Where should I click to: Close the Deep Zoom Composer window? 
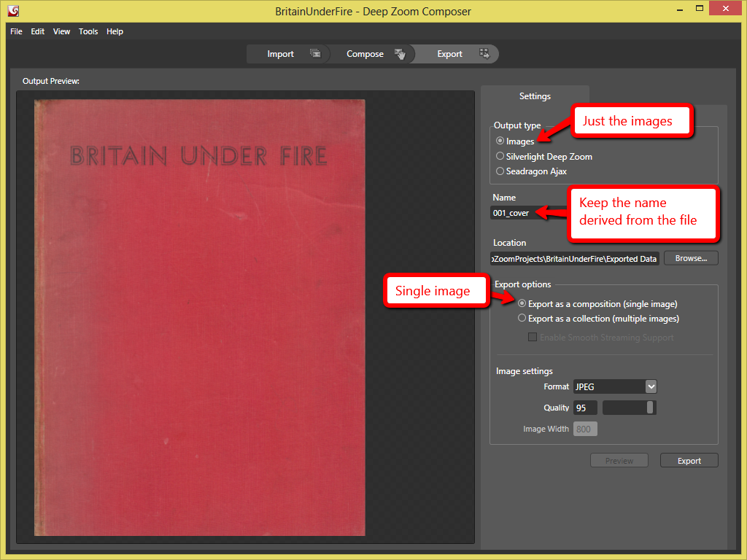[x=726, y=9]
